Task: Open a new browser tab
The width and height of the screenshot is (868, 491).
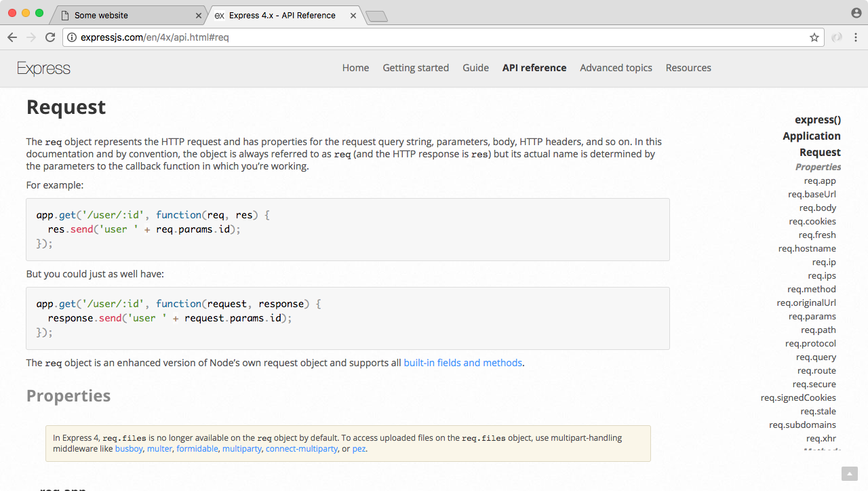Action: point(376,16)
